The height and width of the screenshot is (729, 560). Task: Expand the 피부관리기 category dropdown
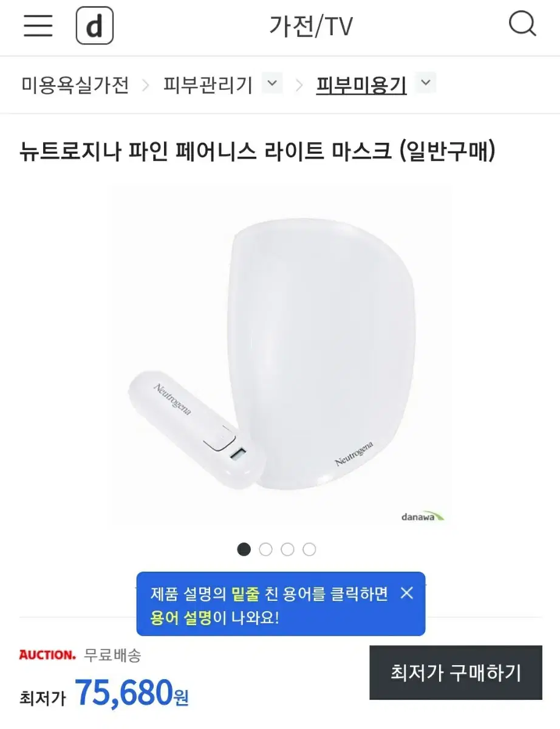click(x=273, y=83)
